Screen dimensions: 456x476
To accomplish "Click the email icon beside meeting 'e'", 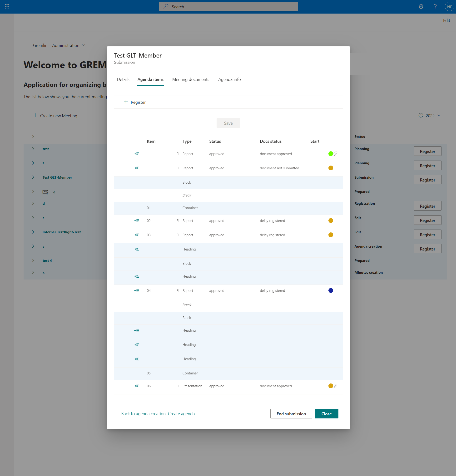I will 45,192.
